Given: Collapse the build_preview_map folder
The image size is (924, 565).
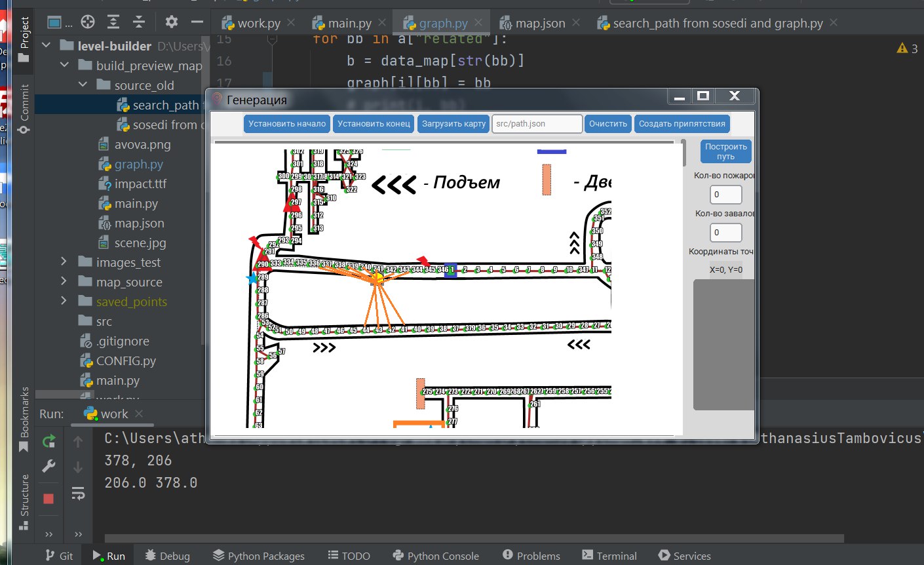Looking at the screenshot, I should pos(64,66).
